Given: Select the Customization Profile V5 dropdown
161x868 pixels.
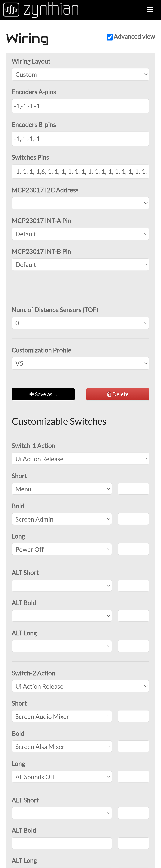Looking at the screenshot, I should pyautogui.click(x=80, y=363).
